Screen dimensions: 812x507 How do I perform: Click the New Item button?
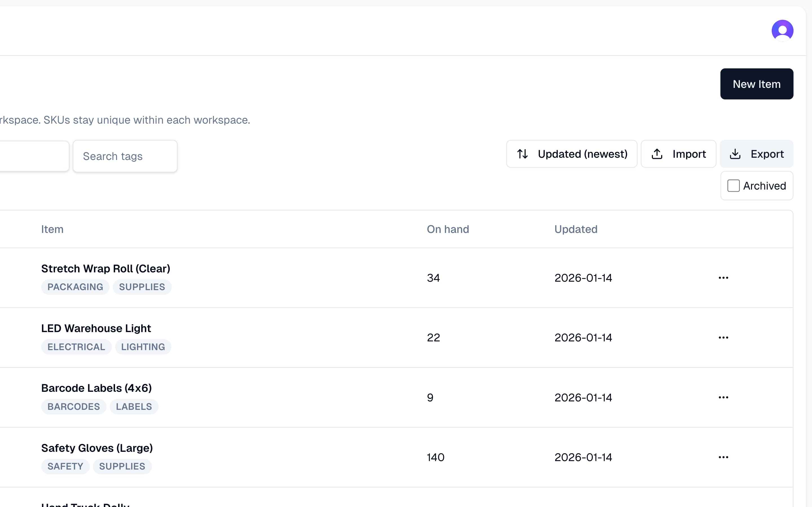click(x=756, y=84)
